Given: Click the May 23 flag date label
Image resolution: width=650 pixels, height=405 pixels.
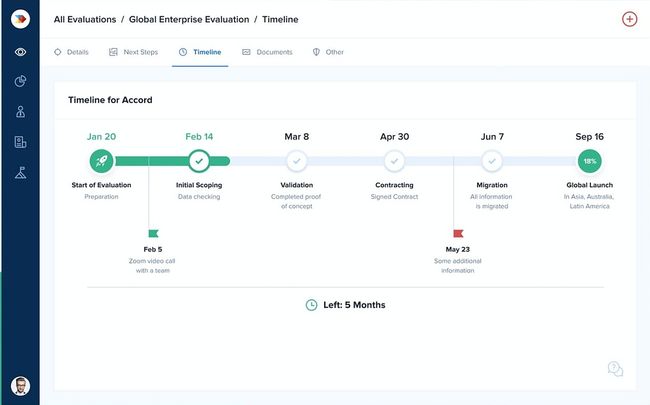Looking at the screenshot, I should click(458, 249).
